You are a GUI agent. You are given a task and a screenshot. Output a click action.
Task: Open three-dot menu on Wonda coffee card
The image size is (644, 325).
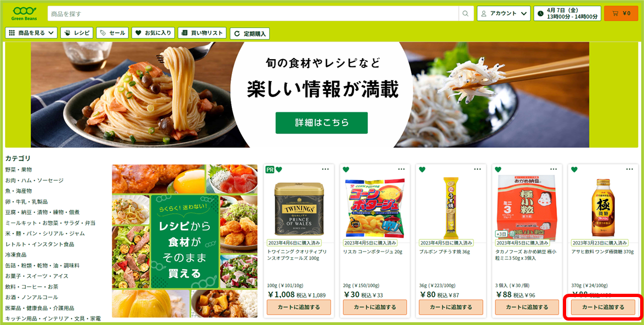tap(630, 169)
